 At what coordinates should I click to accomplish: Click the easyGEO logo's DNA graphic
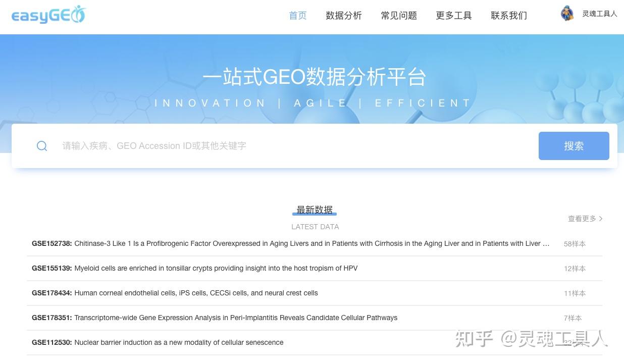[x=78, y=13]
